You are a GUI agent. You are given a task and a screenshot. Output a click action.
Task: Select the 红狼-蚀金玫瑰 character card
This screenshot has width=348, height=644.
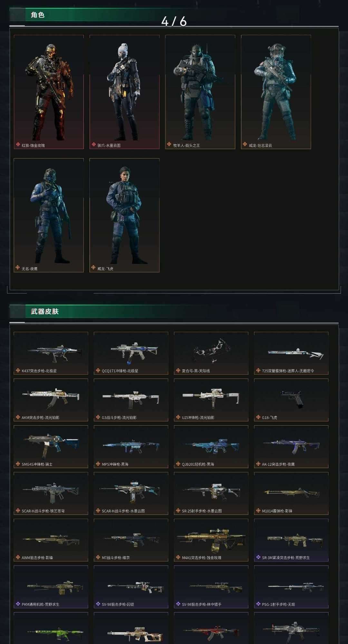tap(49, 92)
